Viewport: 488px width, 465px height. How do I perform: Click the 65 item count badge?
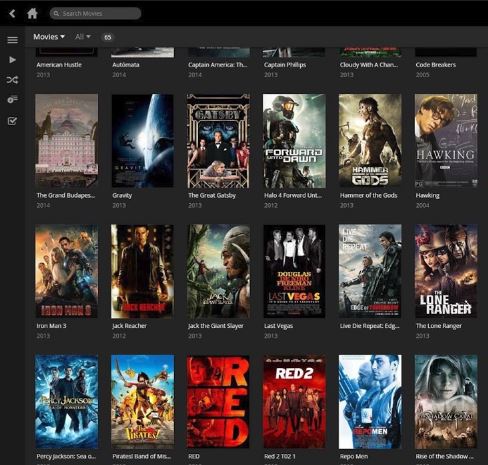click(108, 37)
